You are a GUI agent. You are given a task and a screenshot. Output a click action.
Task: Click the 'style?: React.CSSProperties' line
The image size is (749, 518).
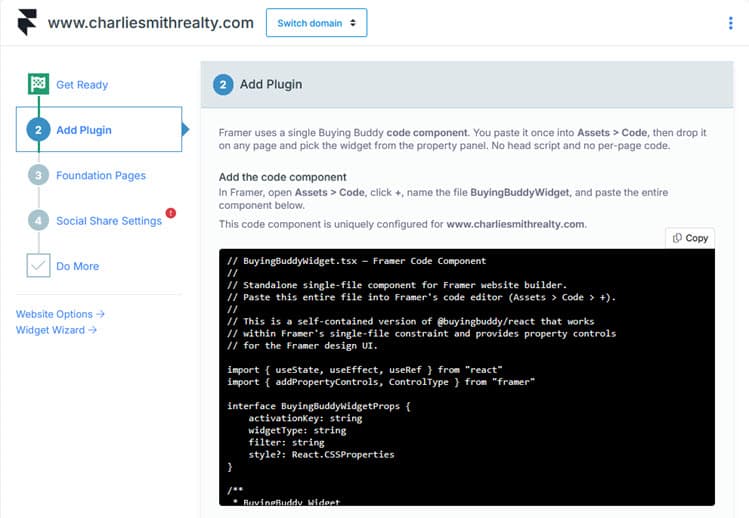(x=321, y=454)
